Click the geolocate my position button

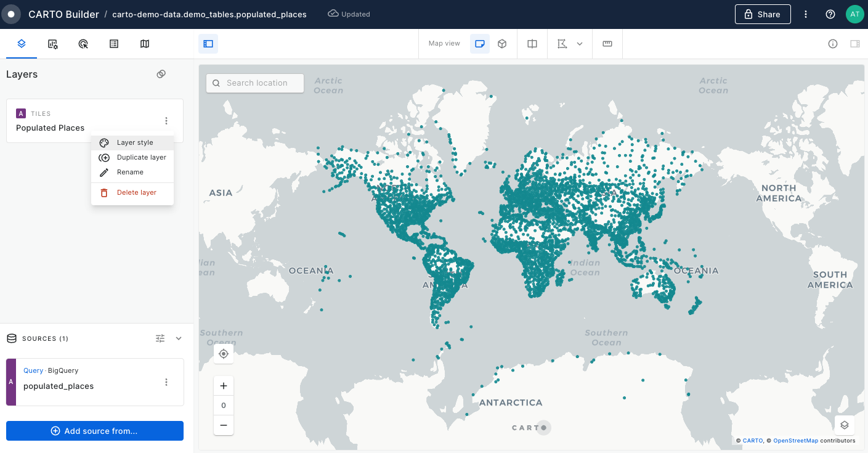point(224,354)
